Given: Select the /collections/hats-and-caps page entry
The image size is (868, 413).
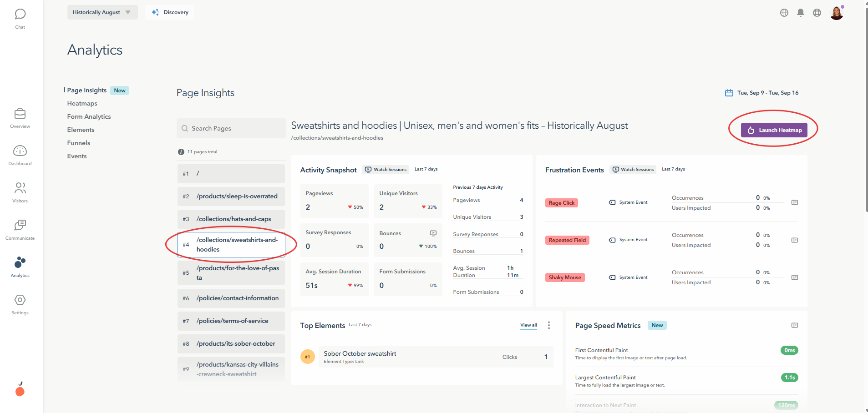Looking at the screenshot, I should pyautogui.click(x=231, y=219).
